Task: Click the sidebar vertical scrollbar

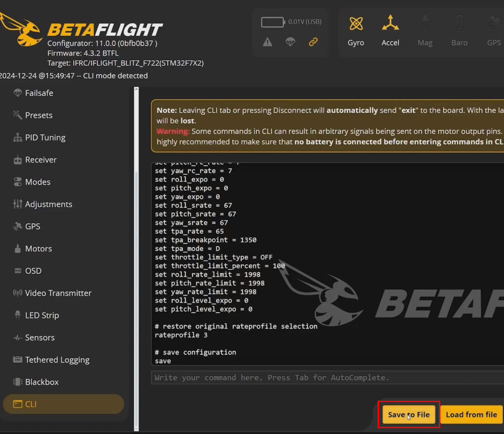Action: [x=136, y=242]
